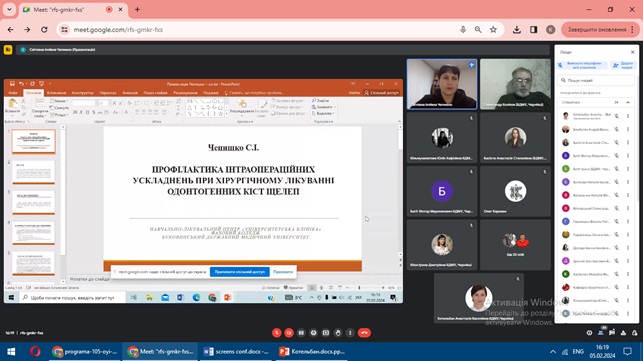The height and width of the screenshot is (361, 643).
Task: Mute Кафедра хірургічної participant in list
Action: (616, 287)
